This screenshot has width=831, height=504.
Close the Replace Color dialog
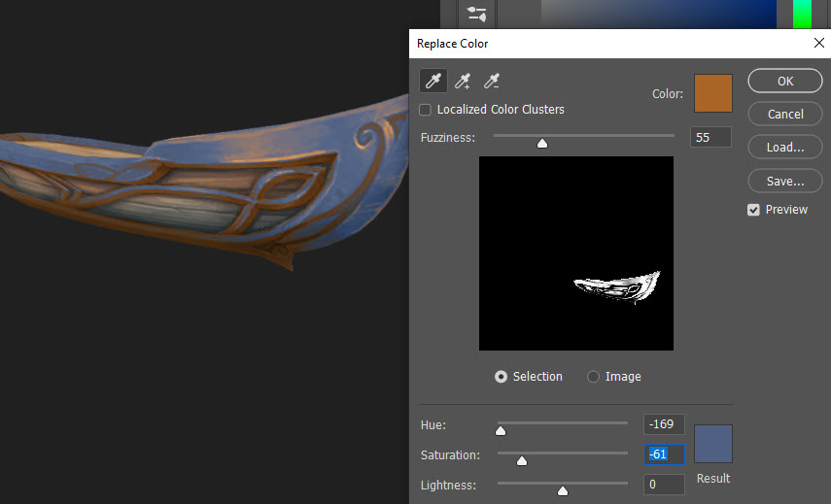[x=818, y=43]
